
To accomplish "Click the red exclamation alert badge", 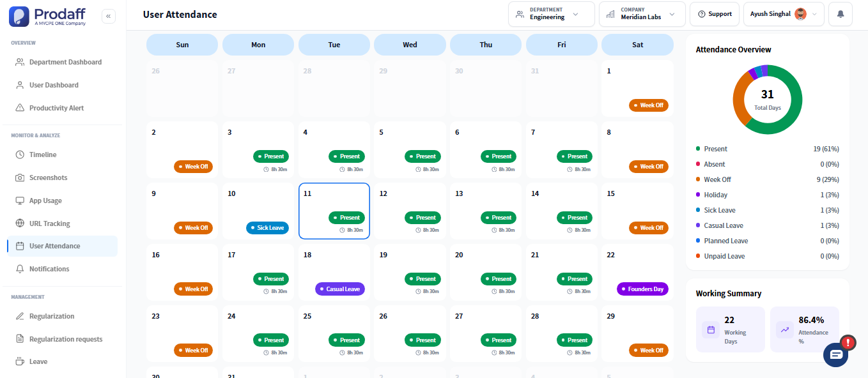I will click(848, 342).
